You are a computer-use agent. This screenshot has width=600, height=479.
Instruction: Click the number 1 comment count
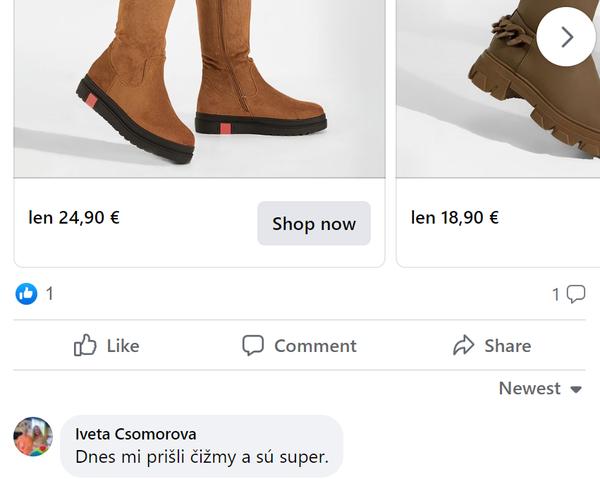556,295
